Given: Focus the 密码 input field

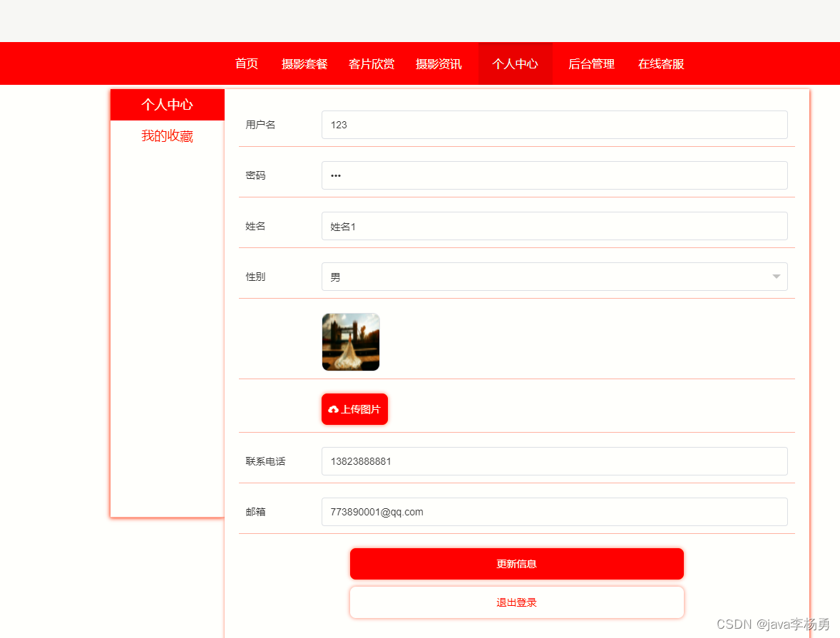Looking at the screenshot, I should (x=555, y=175).
